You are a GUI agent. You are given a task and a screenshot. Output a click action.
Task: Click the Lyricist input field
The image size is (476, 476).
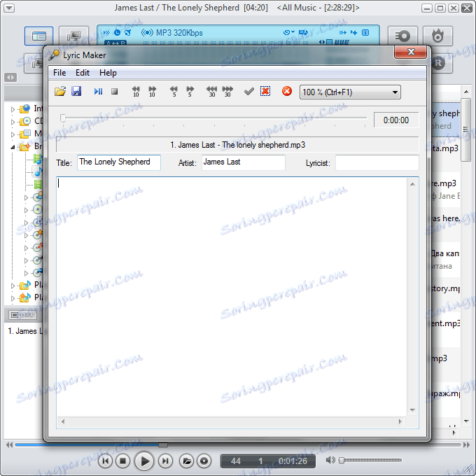[x=377, y=162]
